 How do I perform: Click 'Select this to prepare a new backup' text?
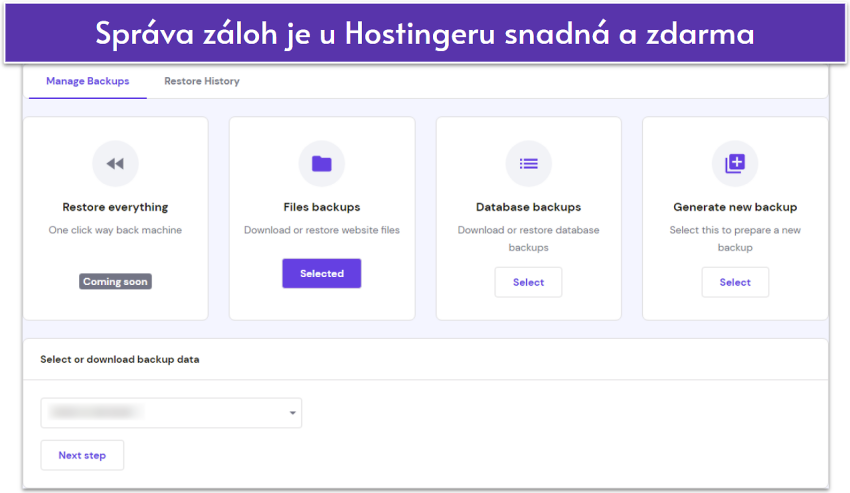click(735, 239)
